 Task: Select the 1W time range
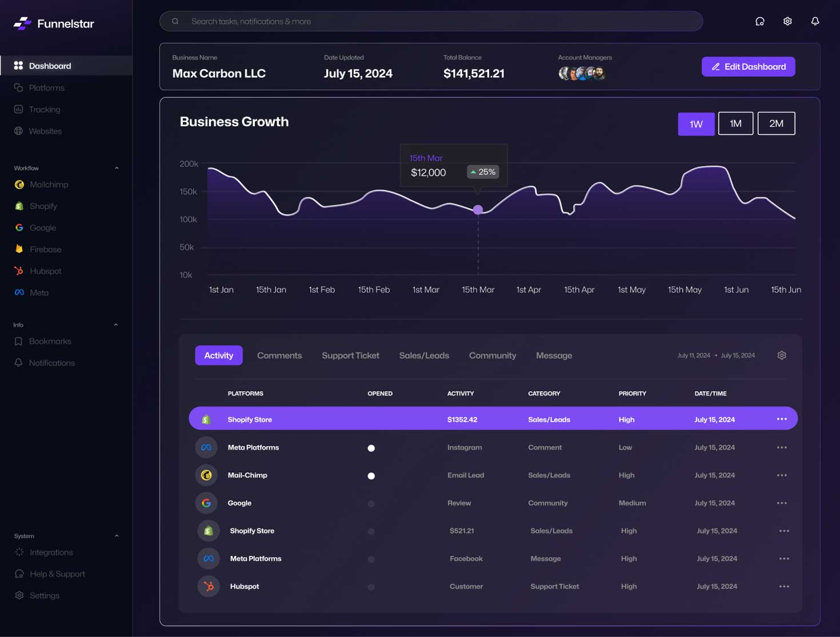click(696, 124)
